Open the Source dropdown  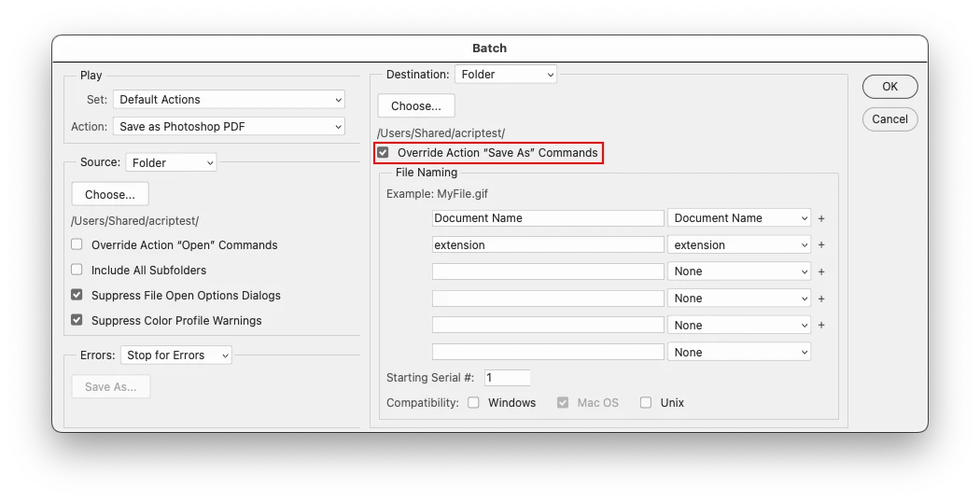171,162
